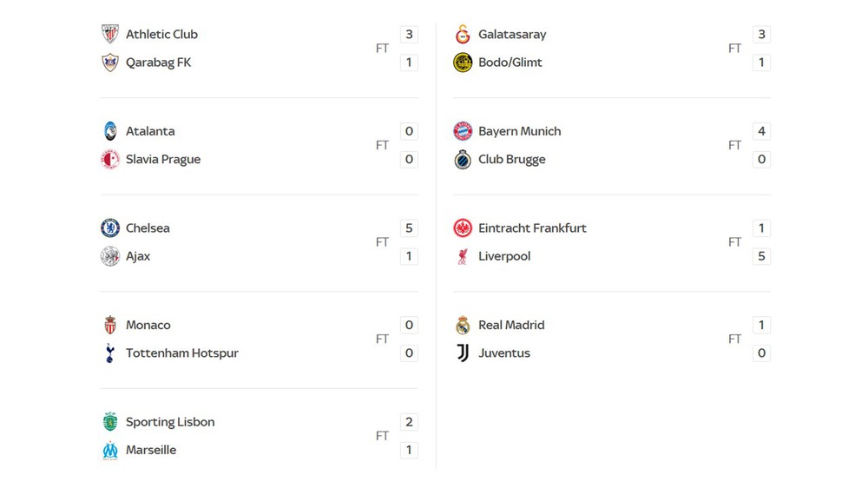Image resolution: width=868 pixels, height=488 pixels.
Task: Click the Liverpool crest icon
Action: pos(463,256)
